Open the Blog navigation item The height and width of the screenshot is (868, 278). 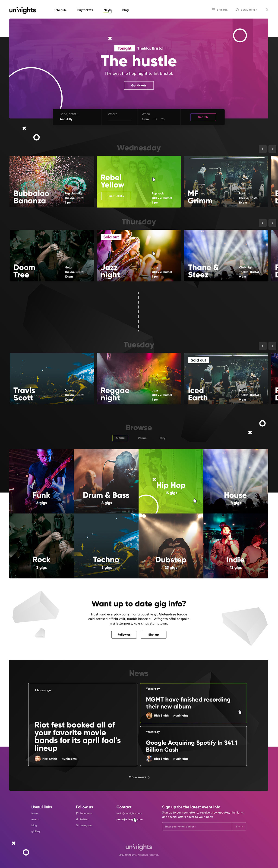[x=125, y=10]
